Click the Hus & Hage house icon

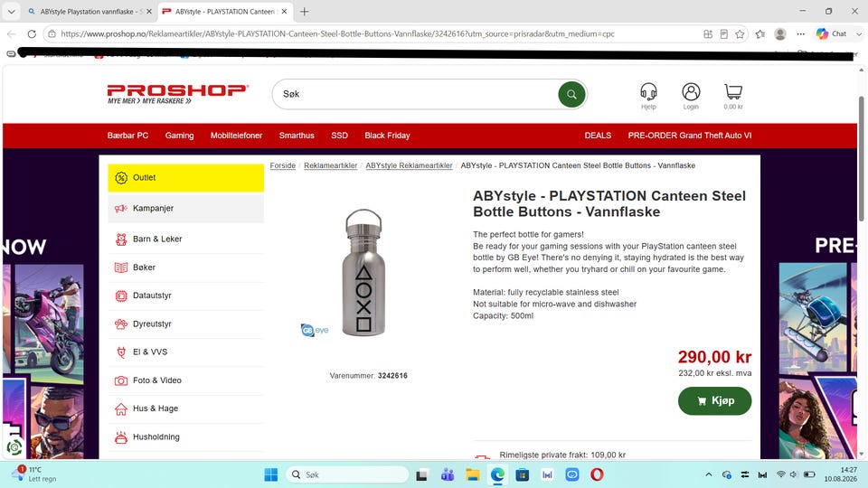click(120, 408)
